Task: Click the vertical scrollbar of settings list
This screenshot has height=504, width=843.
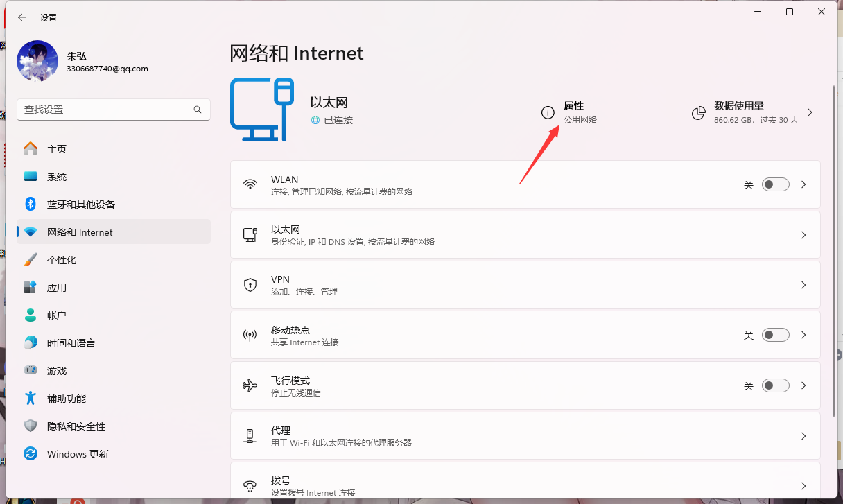Action: [x=833, y=208]
